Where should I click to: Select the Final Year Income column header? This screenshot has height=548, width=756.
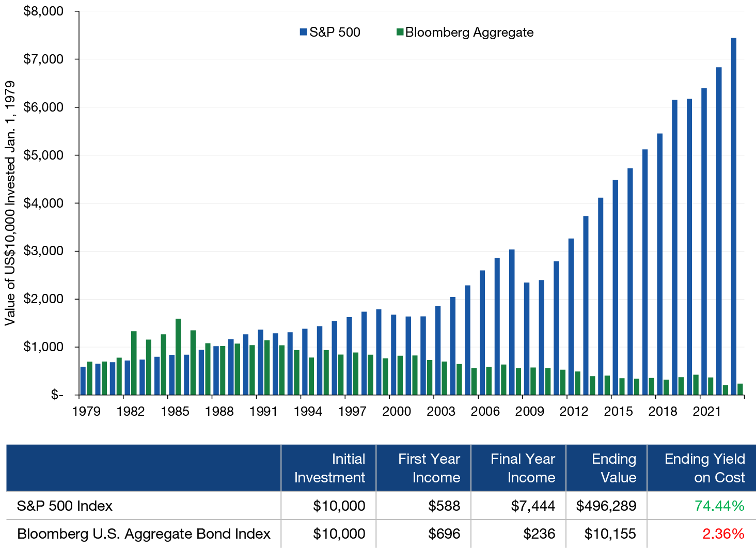point(523,468)
